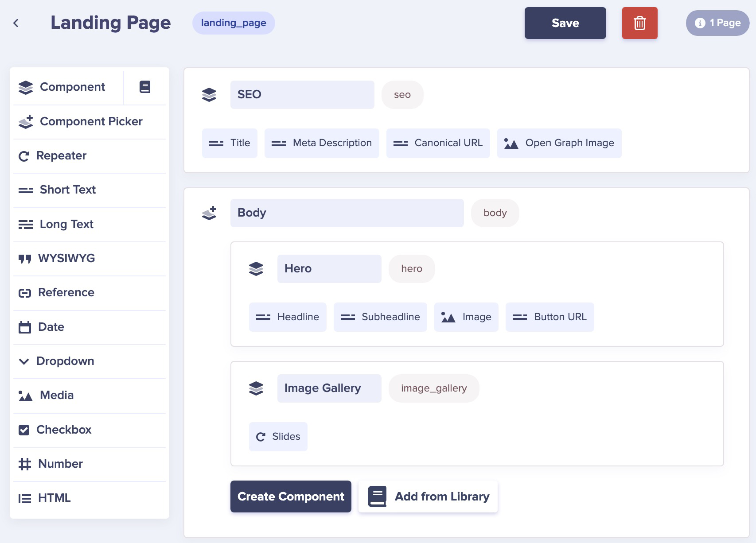This screenshot has width=756, height=543.
Task: Select the Repeater field type
Action: [61, 156]
